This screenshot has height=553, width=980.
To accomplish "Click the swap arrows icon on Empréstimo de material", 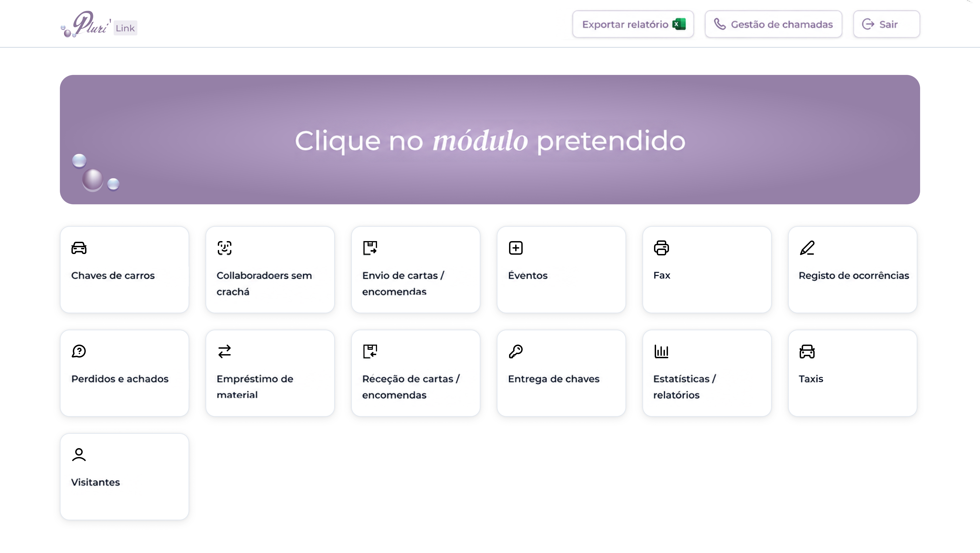I will 224,351.
